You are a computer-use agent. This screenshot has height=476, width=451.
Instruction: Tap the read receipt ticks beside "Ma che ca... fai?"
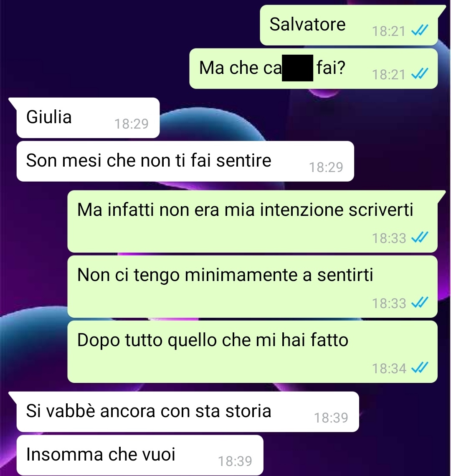coord(419,74)
